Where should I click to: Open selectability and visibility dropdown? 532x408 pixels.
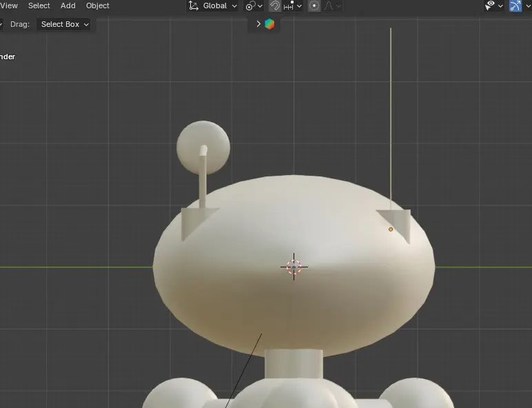tap(494, 6)
